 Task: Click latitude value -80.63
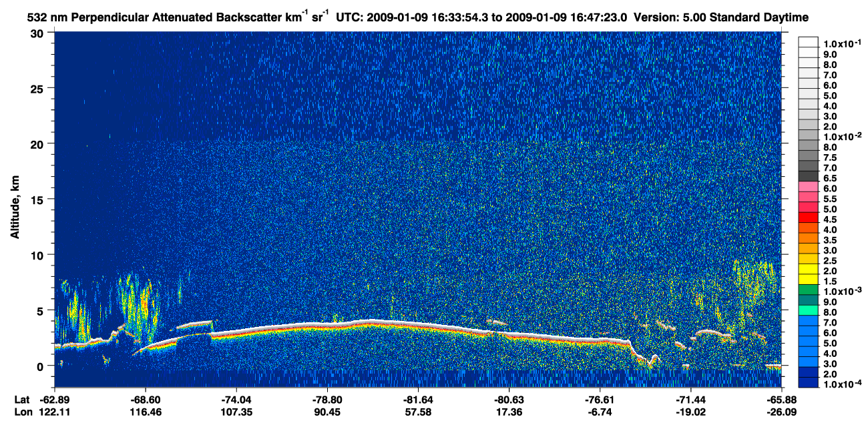pyautogui.click(x=509, y=399)
